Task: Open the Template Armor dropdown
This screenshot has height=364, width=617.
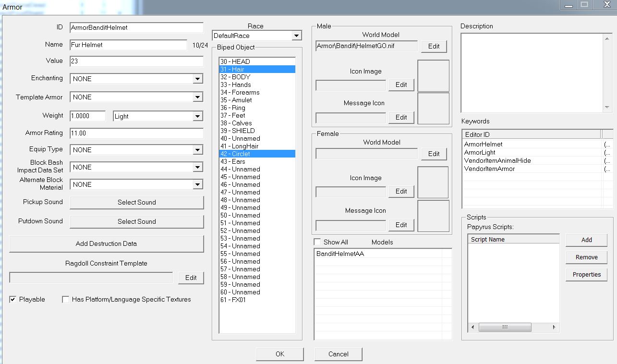Action: tap(197, 97)
